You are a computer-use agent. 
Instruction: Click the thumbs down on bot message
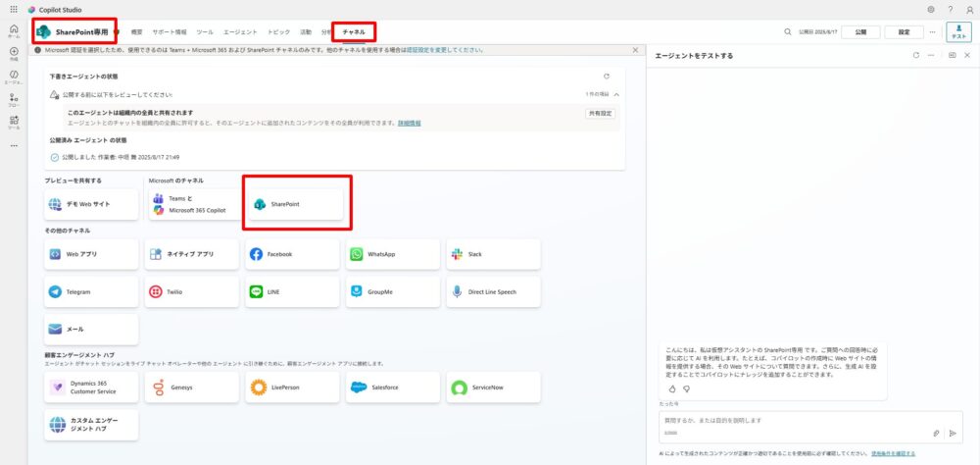tap(686, 388)
